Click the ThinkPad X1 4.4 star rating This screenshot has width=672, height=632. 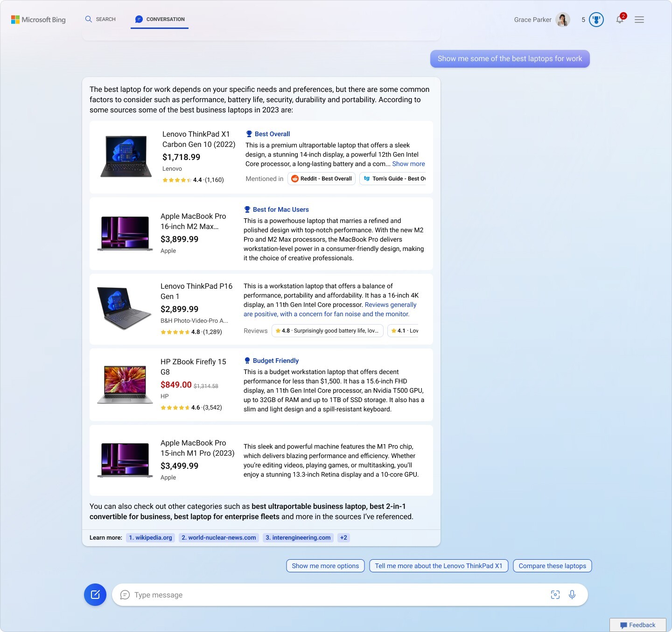tap(193, 180)
